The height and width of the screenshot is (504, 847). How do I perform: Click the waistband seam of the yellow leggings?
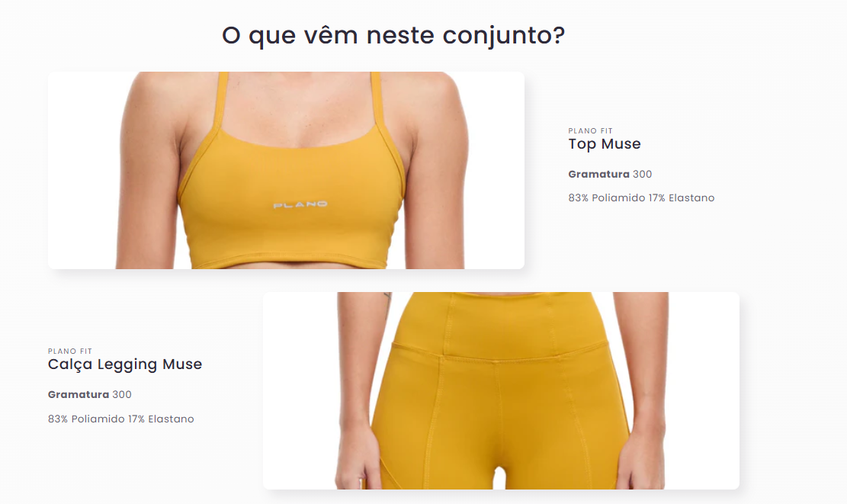click(499, 354)
